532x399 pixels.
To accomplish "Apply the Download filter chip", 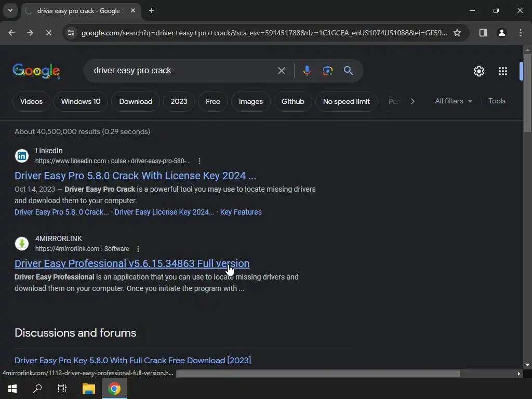I will [136, 101].
